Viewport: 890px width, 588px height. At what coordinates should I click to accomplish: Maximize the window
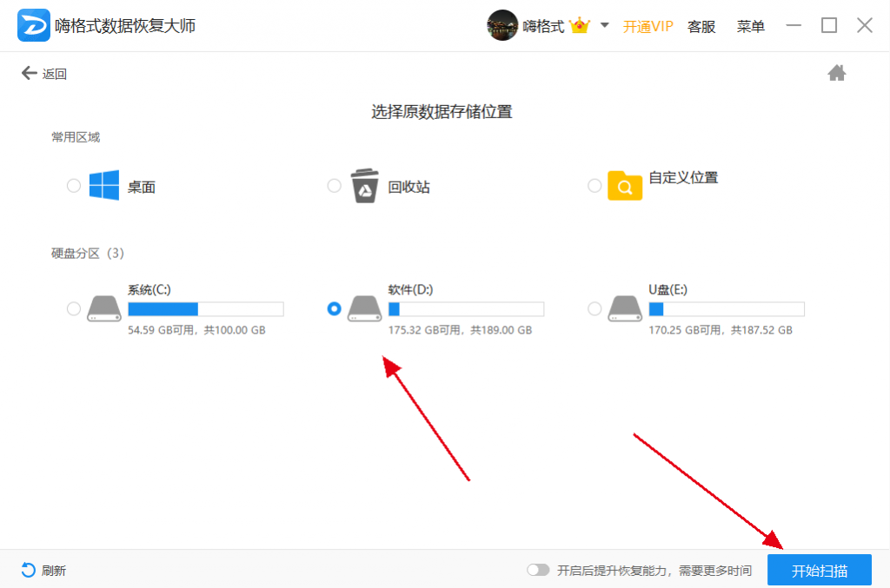(829, 25)
